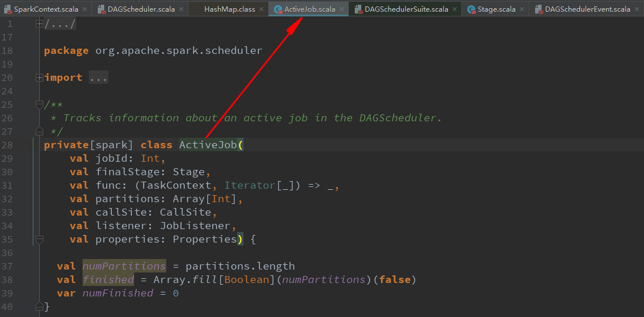
Task: Click line number 18 in the gutter
Action: (x=7, y=50)
